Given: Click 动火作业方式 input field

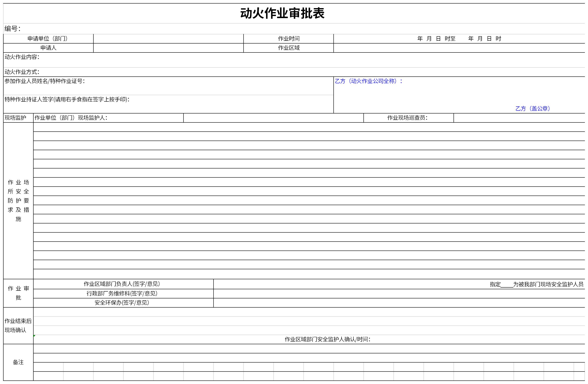Looking at the screenshot, I should coord(294,71).
